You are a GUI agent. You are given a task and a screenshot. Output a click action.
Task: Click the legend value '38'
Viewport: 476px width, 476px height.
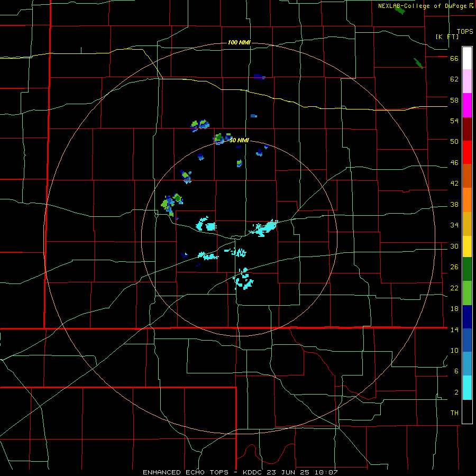tap(454, 205)
